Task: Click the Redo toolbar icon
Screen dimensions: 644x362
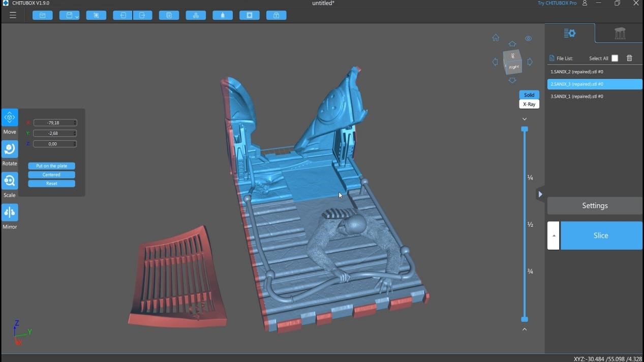Action: click(x=142, y=15)
